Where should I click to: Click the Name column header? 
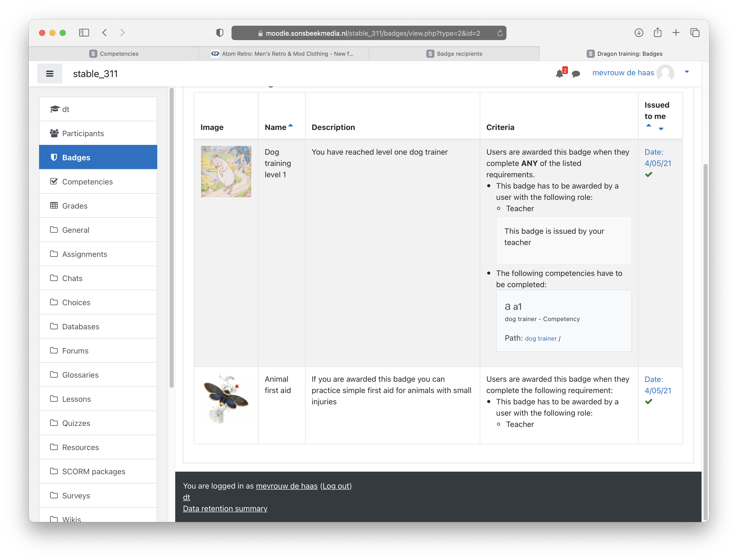[275, 127]
